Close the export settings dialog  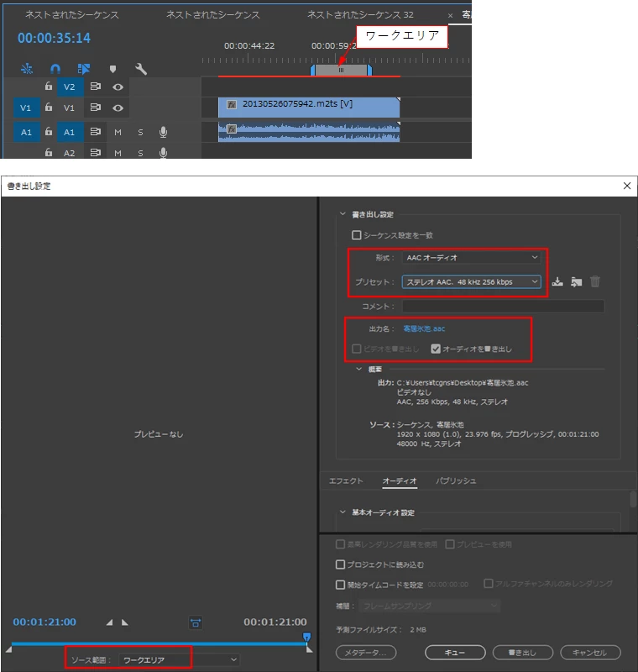627,186
